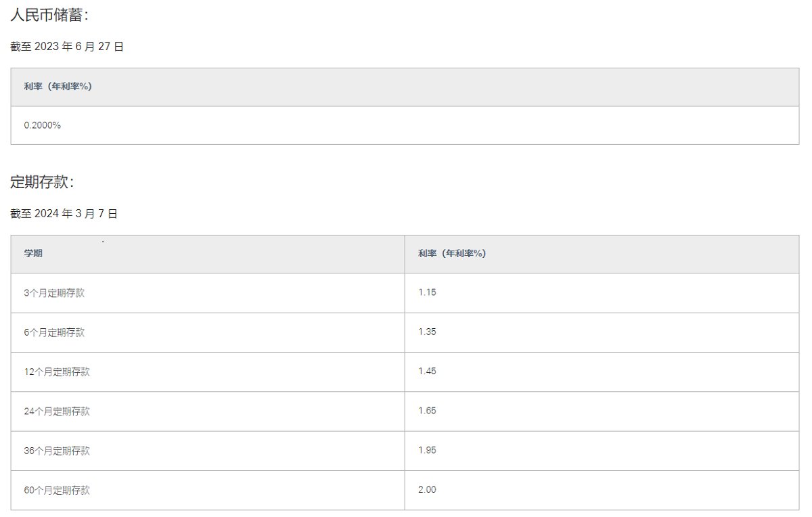The image size is (812, 517).
Task: Select the 2.00 interest rate cell
Action: [x=427, y=489]
